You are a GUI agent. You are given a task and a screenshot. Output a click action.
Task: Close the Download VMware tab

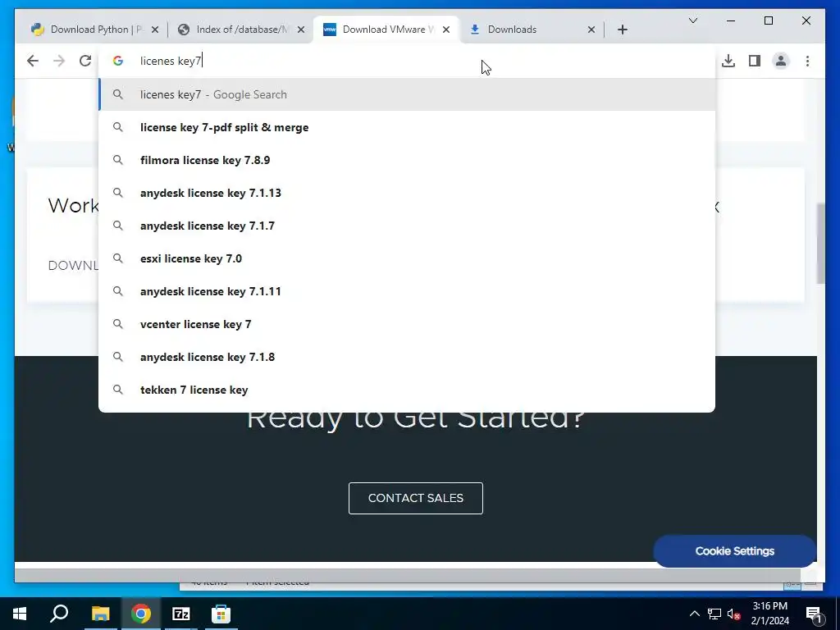[x=446, y=30]
